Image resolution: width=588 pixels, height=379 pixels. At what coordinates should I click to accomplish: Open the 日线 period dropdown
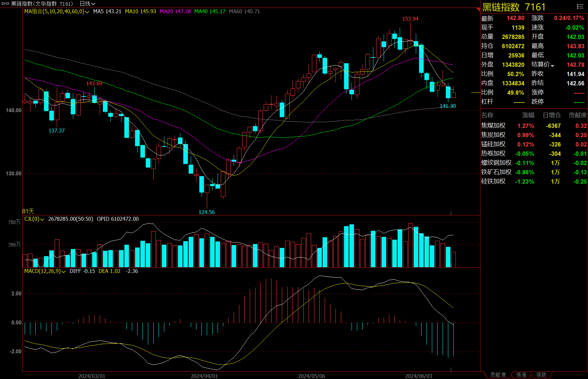[87, 4]
